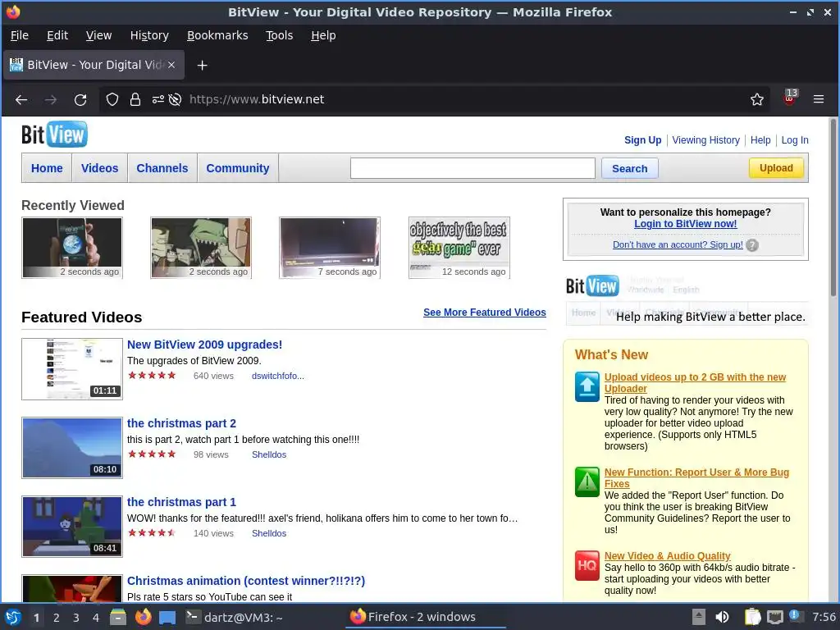Click the blue Uploader arrow icon in What's New

pyautogui.click(x=587, y=386)
